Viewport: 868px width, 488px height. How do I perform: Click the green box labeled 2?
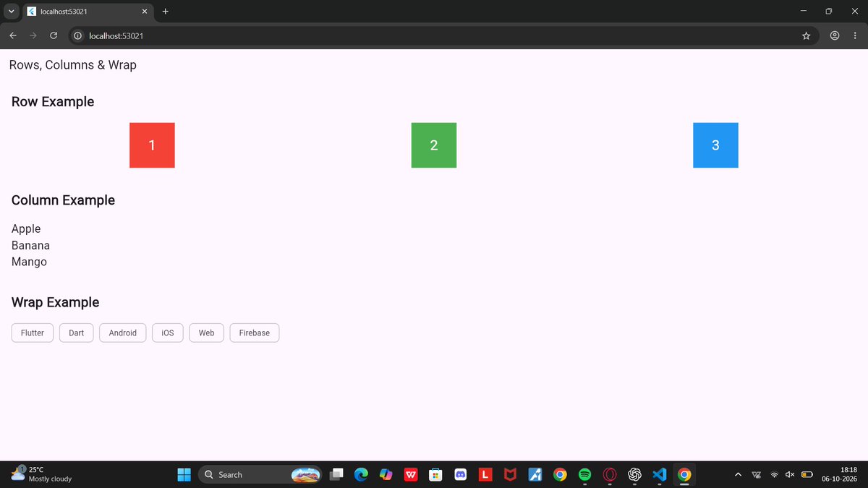coord(434,145)
